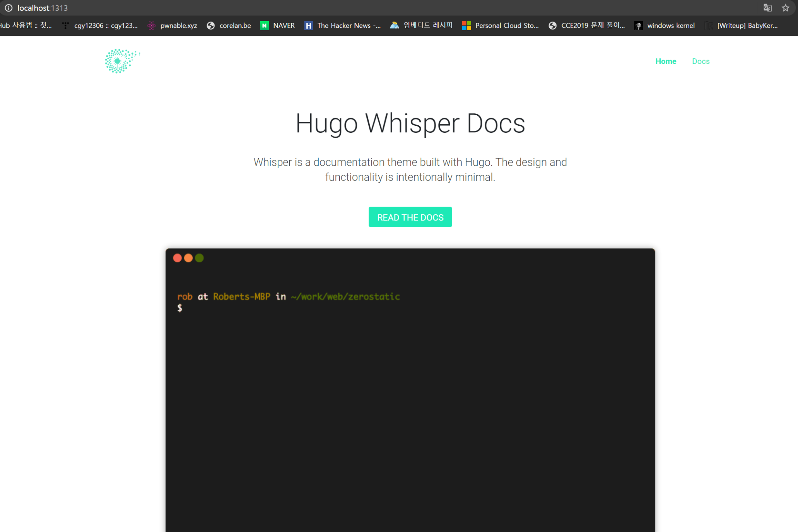This screenshot has height=532, width=798.
Task: Go to the Docs nav link
Action: [701, 61]
